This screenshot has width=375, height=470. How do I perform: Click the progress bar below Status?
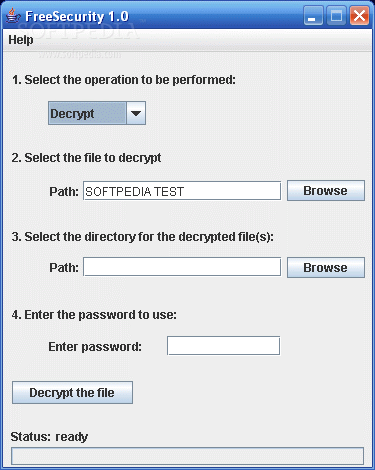tap(187, 456)
